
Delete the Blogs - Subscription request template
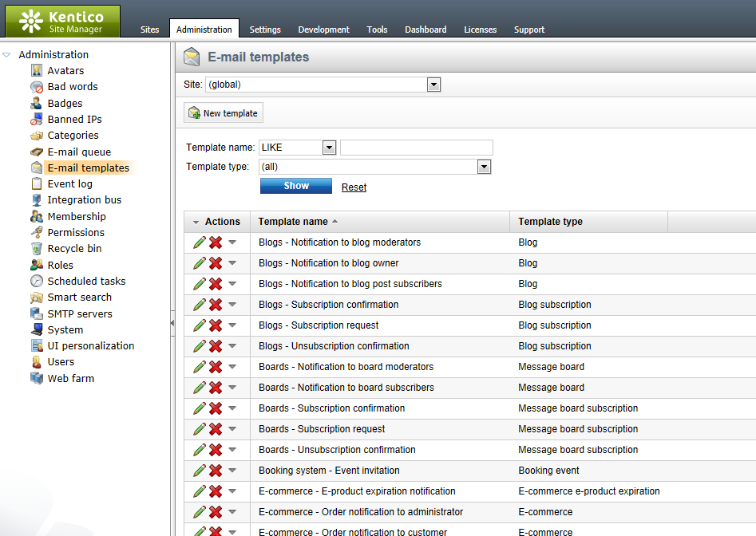pos(216,325)
